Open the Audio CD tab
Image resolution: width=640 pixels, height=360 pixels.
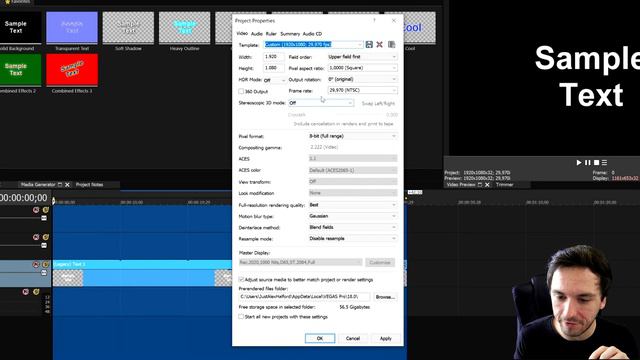312,34
